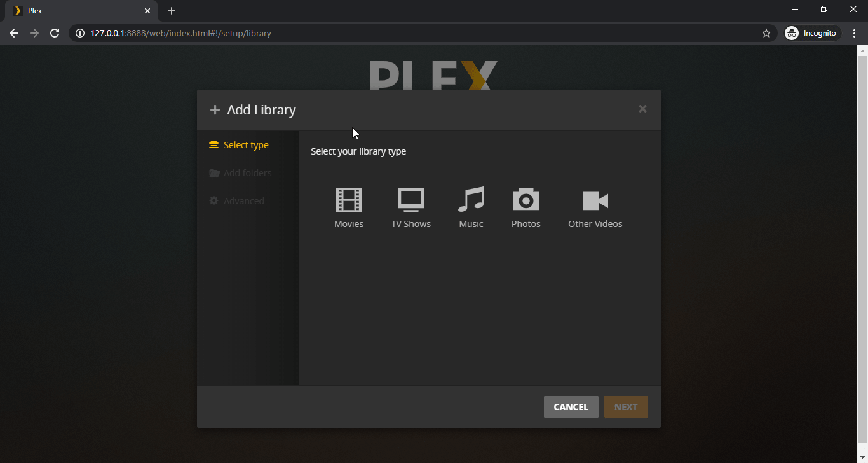Click the Incognito profile indicator
This screenshot has width=868, height=463.
pos(812,33)
